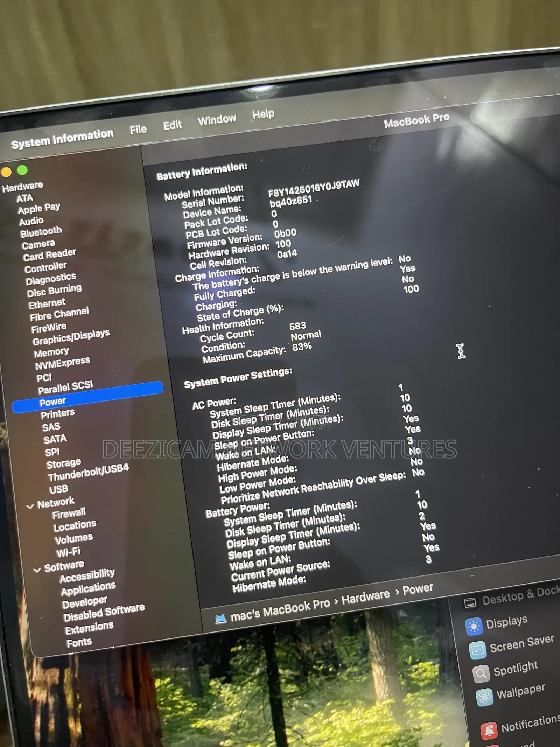The image size is (560, 747).
Task: Open the Window menu
Action: [x=217, y=119]
